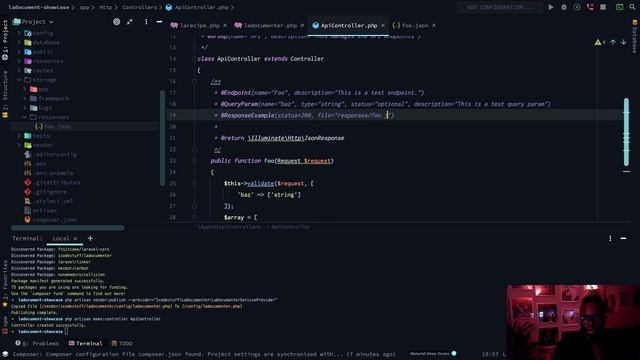The image size is (640, 360).
Task: Hide the Terminal tool window
Action: [623, 238]
